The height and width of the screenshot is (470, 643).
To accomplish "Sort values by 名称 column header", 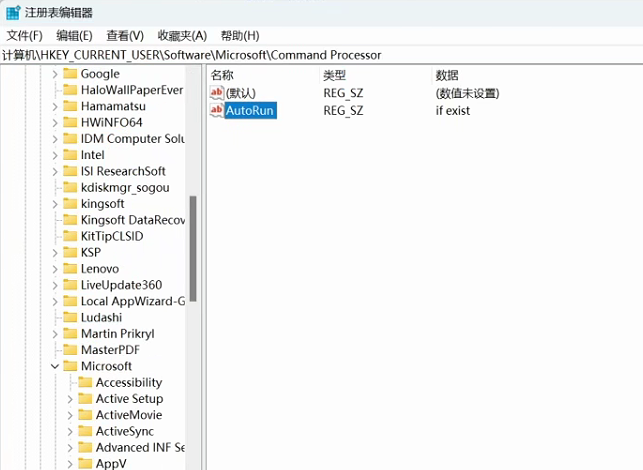I will (x=223, y=75).
